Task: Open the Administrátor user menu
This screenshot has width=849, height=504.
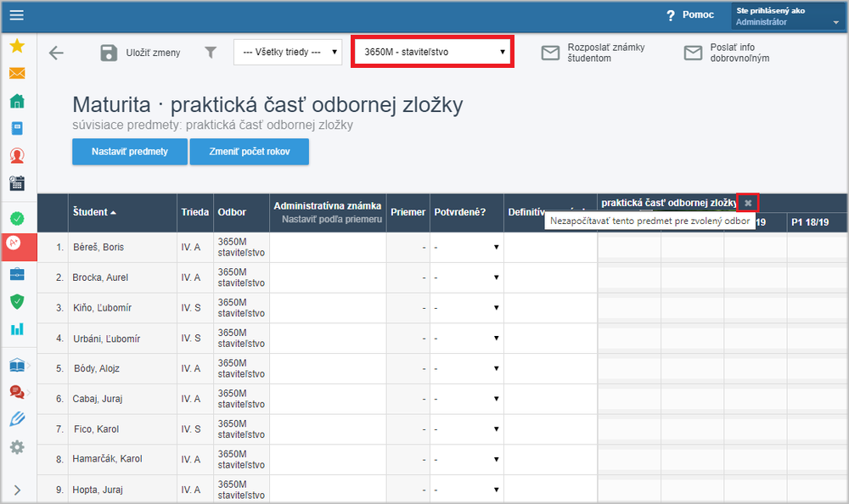Action: [x=787, y=16]
